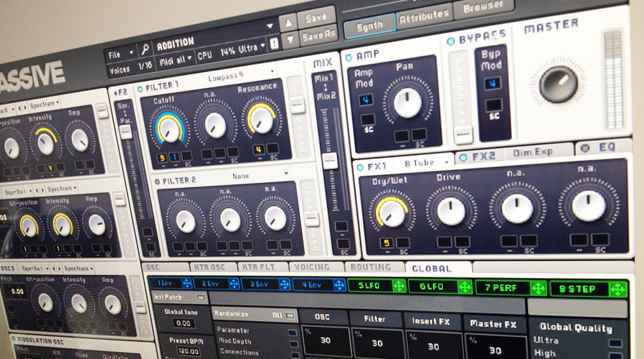Click the 8 STEP move cross icon
The image size is (644, 359).
pos(618,290)
